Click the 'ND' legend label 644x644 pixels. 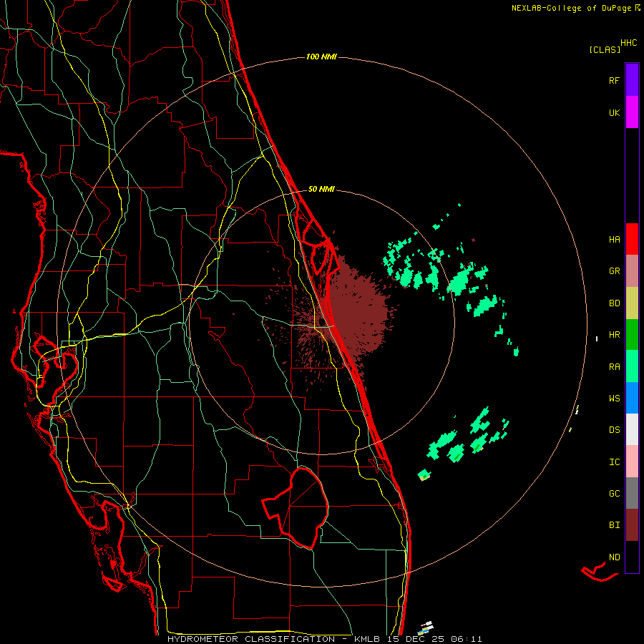click(x=614, y=557)
